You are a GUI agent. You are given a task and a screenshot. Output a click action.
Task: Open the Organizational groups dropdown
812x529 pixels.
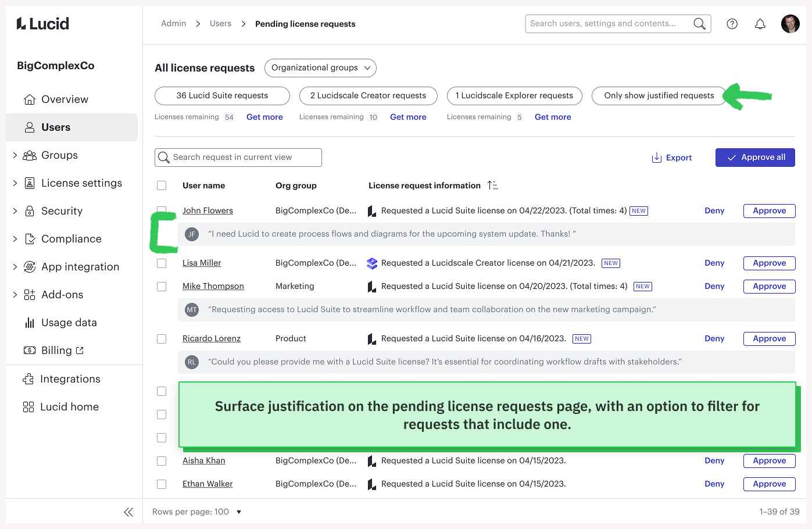tap(320, 68)
